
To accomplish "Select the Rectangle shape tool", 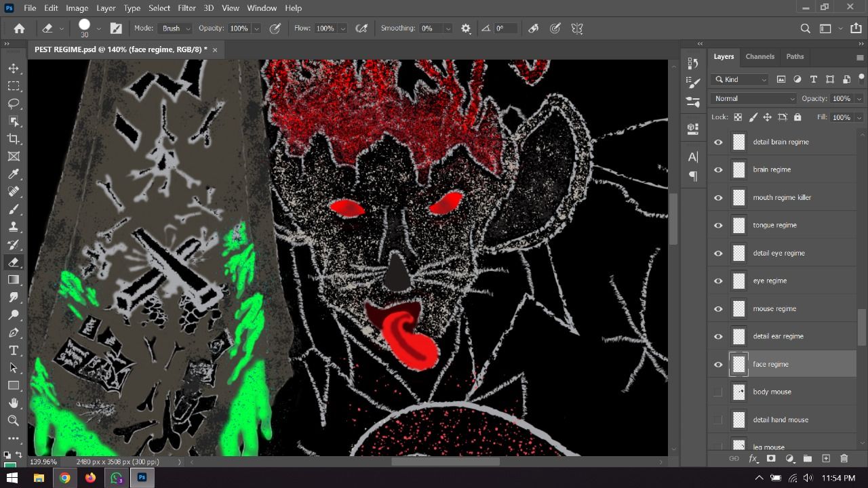I will [14, 386].
